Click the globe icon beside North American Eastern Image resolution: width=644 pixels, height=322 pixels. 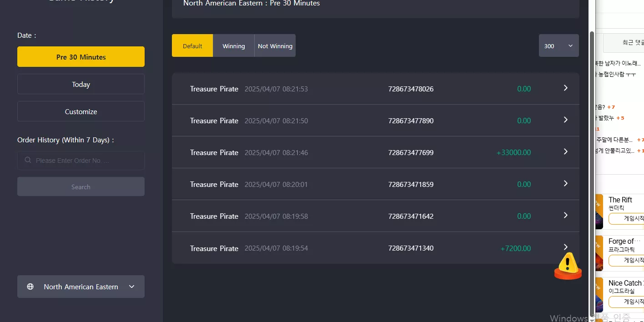[30, 287]
